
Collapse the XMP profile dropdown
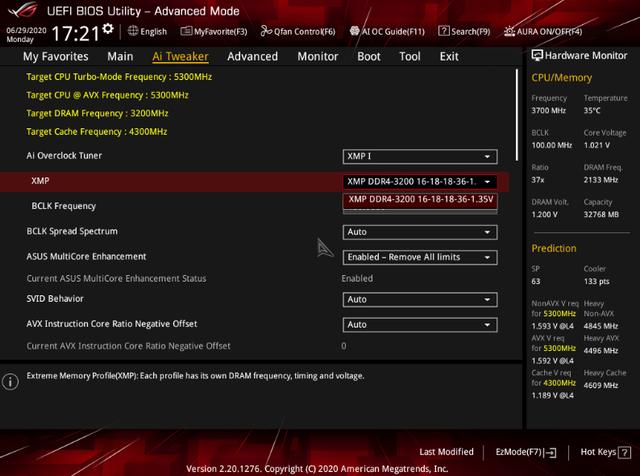(x=420, y=182)
